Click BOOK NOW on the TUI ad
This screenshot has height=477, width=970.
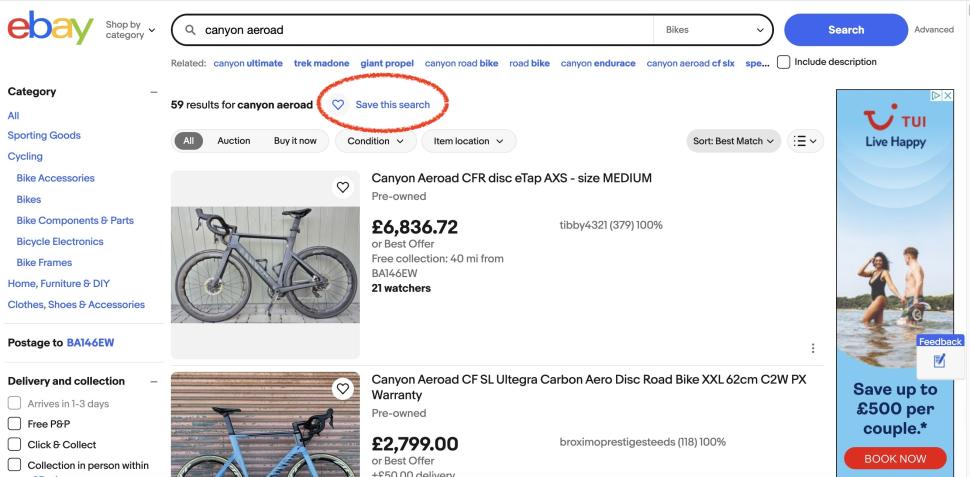pos(895,458)
